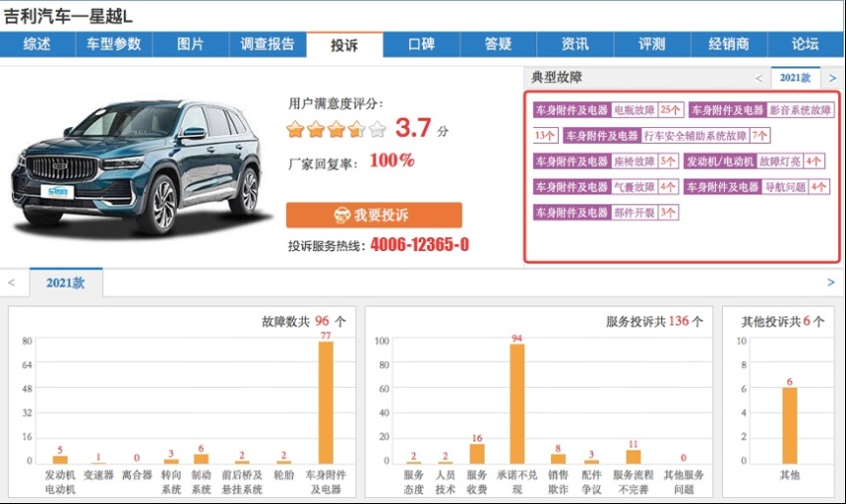
Task: Open the 车型参数 tab
Action: click(x=114, y=45)
